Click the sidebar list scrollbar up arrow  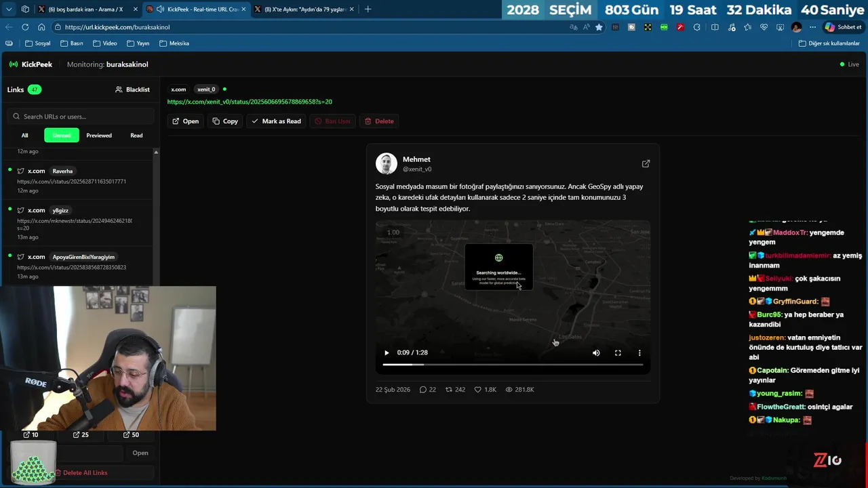click(156, 152)
